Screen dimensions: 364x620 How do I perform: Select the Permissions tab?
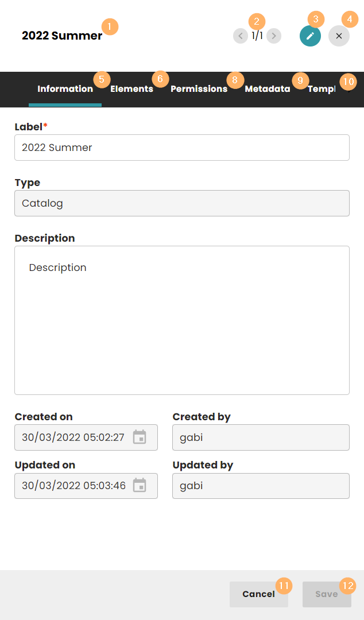click(x=199, y=89)
